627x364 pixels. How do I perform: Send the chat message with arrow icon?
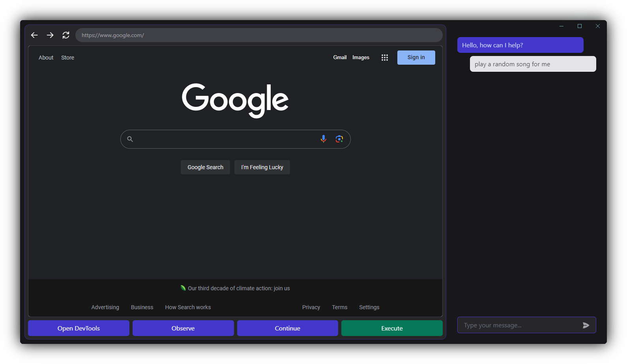(x=586, y=325)
